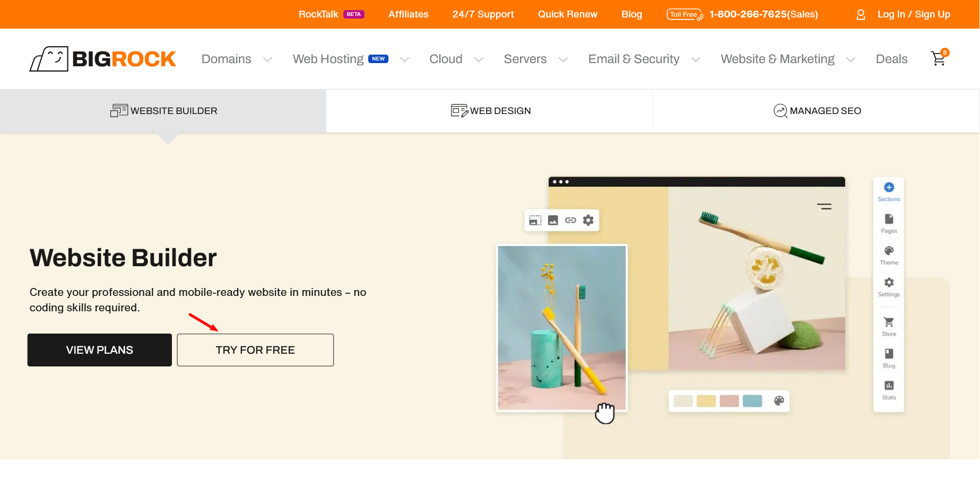Screen dimensions: 980x481
Task: Select the pink color swatch
Action: 730,401
